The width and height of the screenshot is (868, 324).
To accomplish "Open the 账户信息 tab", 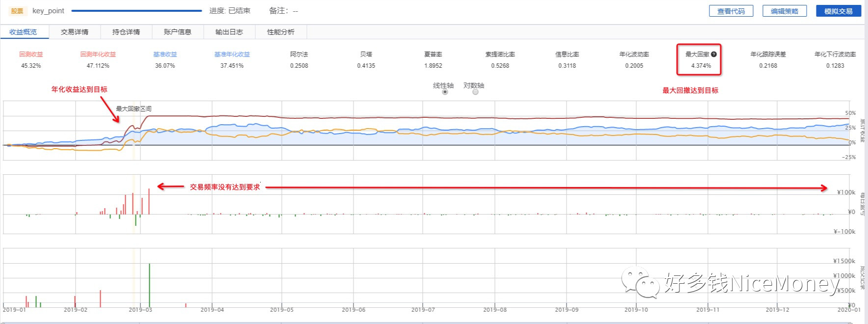I will (x=178, y=32).
